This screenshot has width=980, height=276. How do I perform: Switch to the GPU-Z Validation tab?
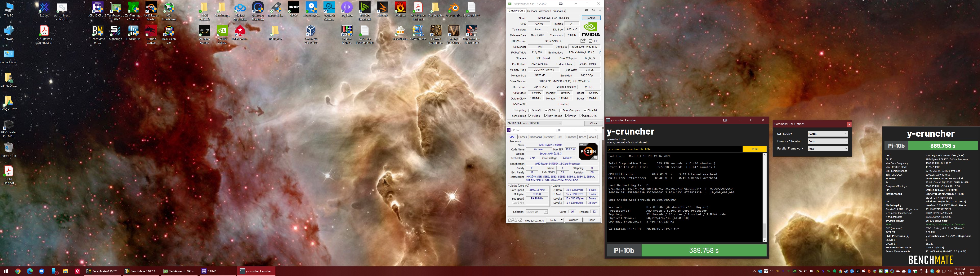559,11
